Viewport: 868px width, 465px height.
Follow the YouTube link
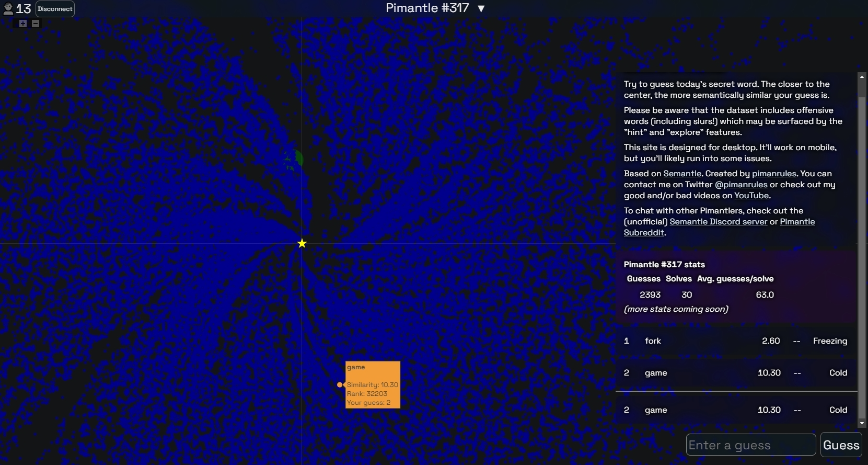[751, 196]
